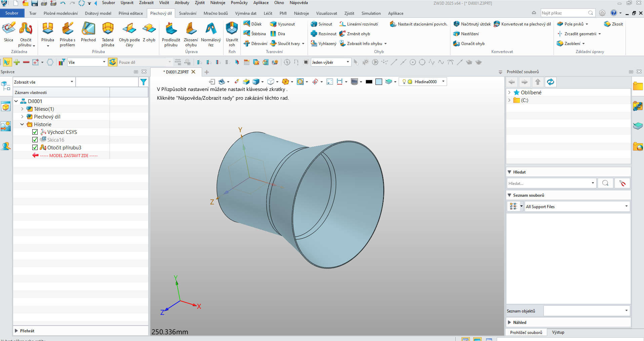Select the Z ohyb tool
The image size is (644, 341).
[x=149, y=32]
